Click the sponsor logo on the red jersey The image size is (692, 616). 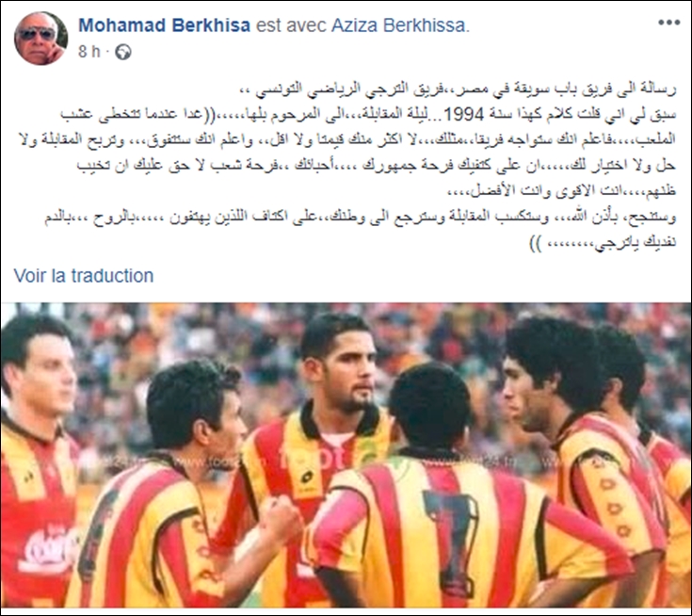click(x=48, y=546)
